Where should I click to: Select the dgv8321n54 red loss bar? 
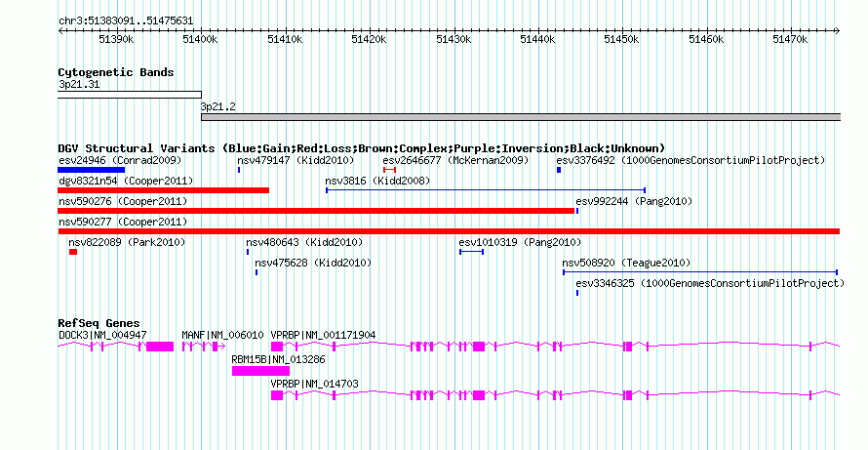(x=163, y=190)
